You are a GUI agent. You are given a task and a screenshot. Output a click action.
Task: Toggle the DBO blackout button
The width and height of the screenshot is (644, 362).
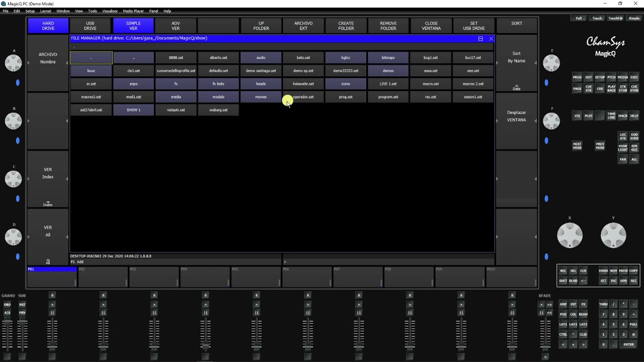point(7,304)
